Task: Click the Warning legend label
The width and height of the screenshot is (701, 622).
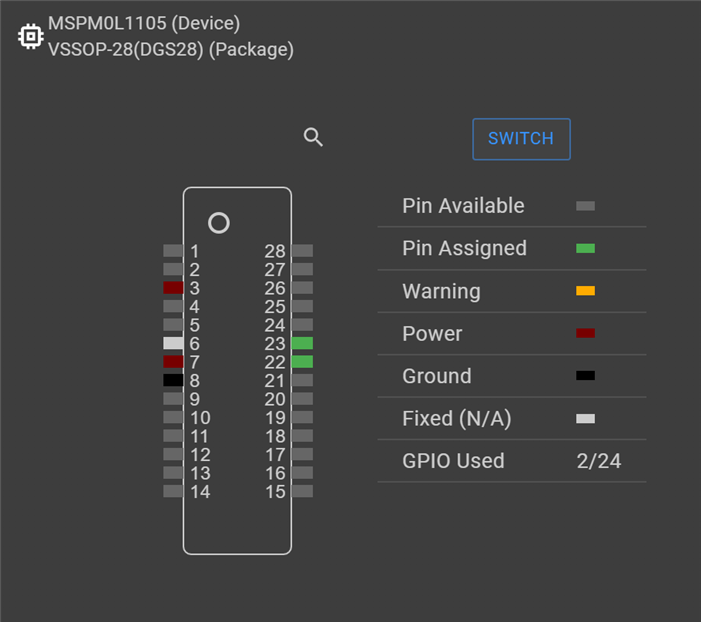Action: pyautogui.click(x=441, y=291)
